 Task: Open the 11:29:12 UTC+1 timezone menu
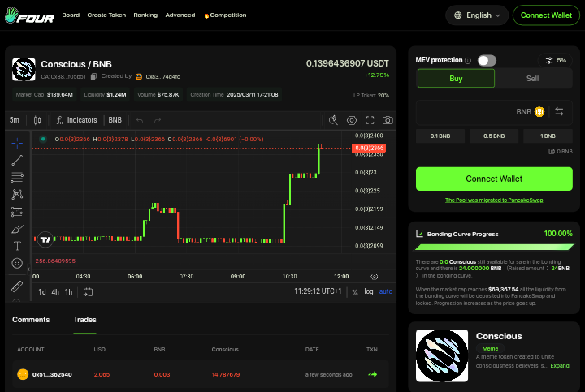[x=318, y=291]
